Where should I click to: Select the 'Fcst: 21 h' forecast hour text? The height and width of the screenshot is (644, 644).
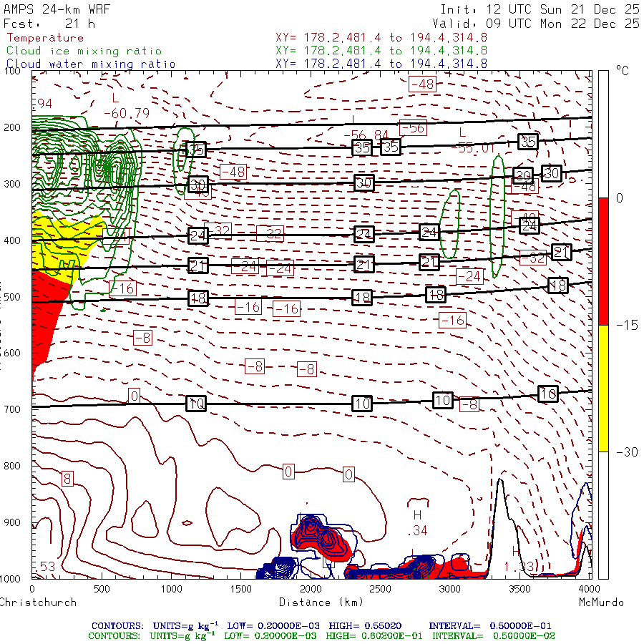(x=49, y=24)
